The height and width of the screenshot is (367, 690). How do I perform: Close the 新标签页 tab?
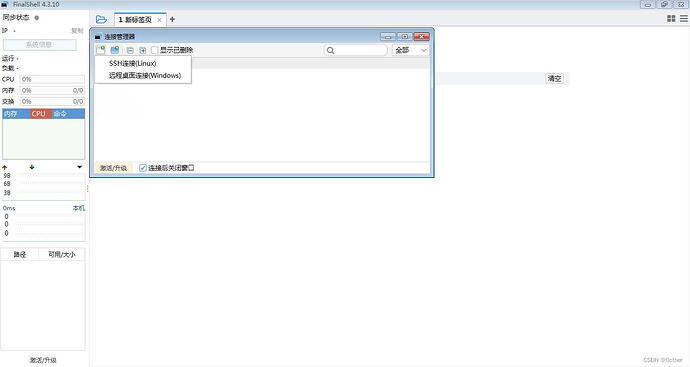tap(159, 20)
